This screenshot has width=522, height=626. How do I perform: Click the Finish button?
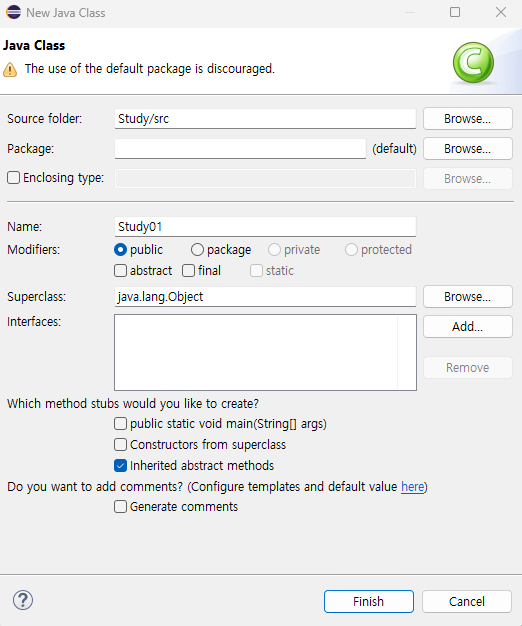(x=369, y=601)
